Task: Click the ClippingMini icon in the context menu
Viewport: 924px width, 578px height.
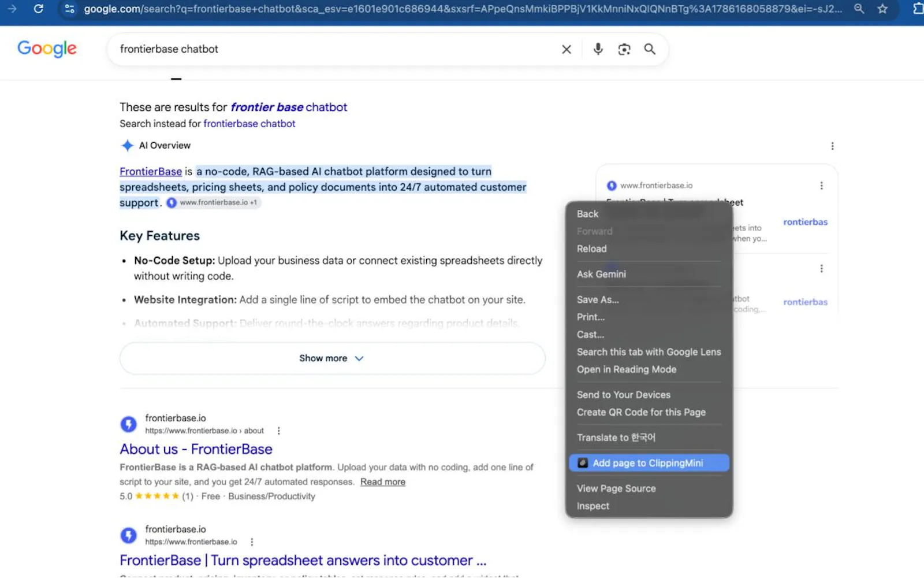Action: click(583, 463)
